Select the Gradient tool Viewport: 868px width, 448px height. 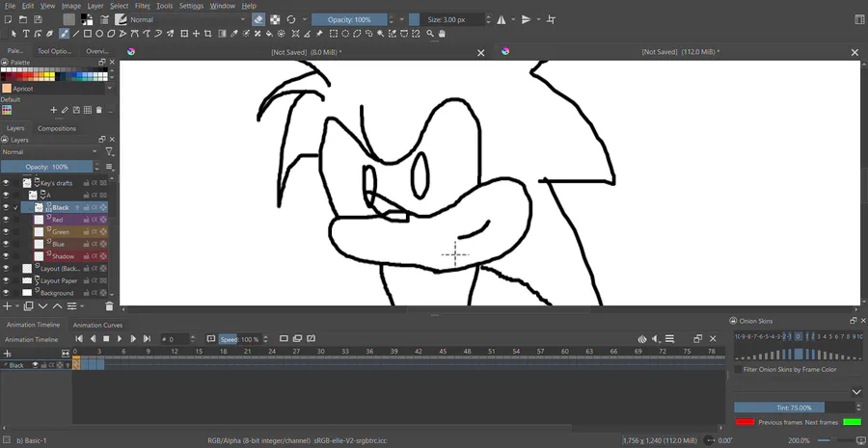click(x=223, y=34)
